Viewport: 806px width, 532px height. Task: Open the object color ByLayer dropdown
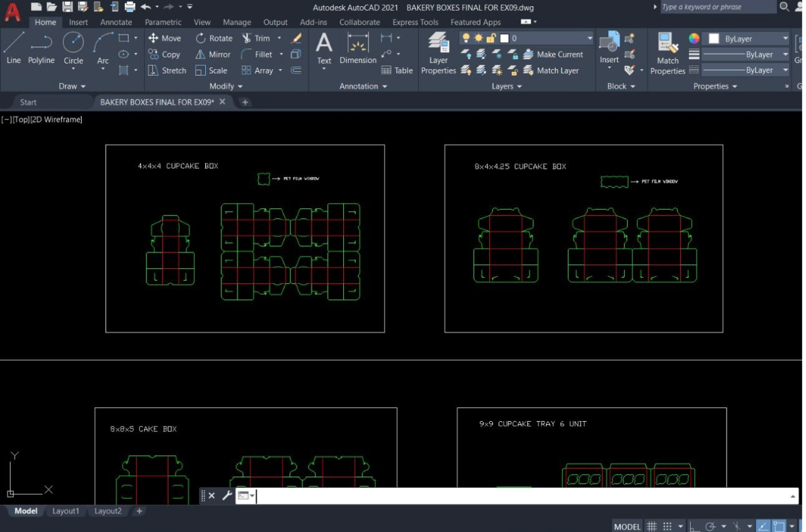tap(746, 38)
